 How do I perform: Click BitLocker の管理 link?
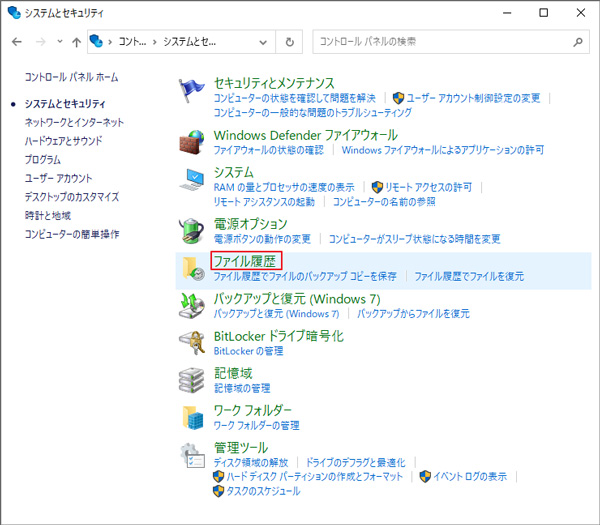pyautogui.click(x=248, y=351)
